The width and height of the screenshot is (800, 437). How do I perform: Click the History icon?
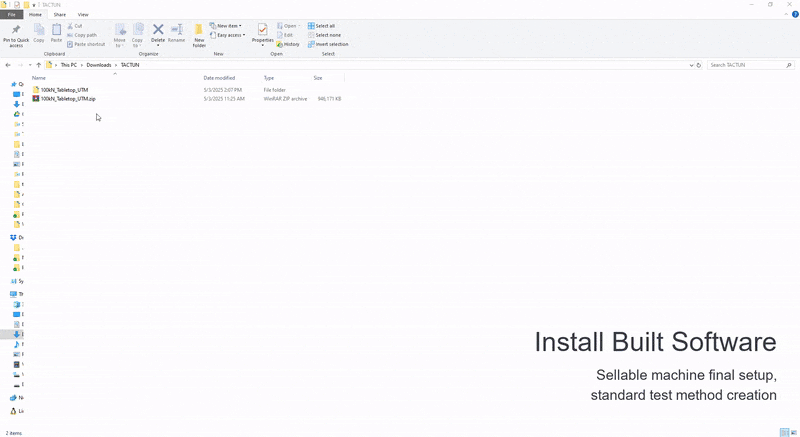(288, 44)
